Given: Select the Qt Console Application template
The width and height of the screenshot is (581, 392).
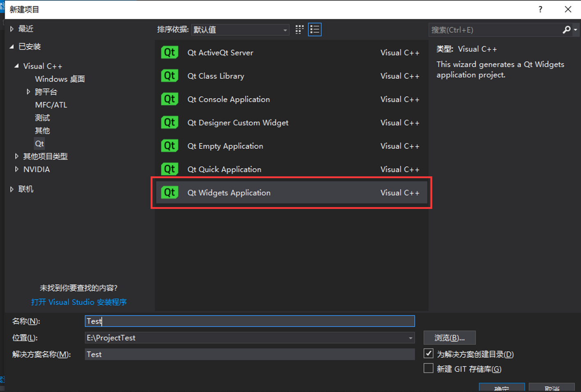Looking at the screenshot, I should coord(291,99).
